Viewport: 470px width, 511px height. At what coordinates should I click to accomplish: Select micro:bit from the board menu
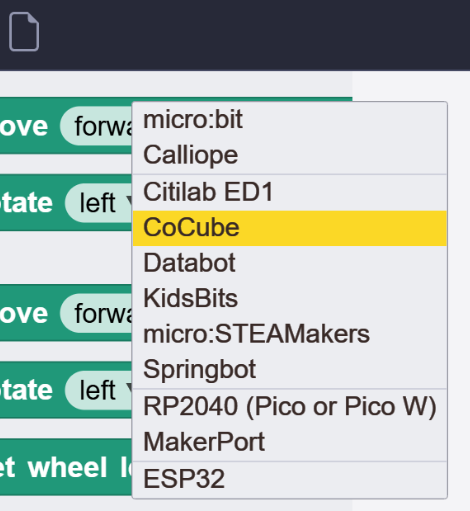pos(289,120)
